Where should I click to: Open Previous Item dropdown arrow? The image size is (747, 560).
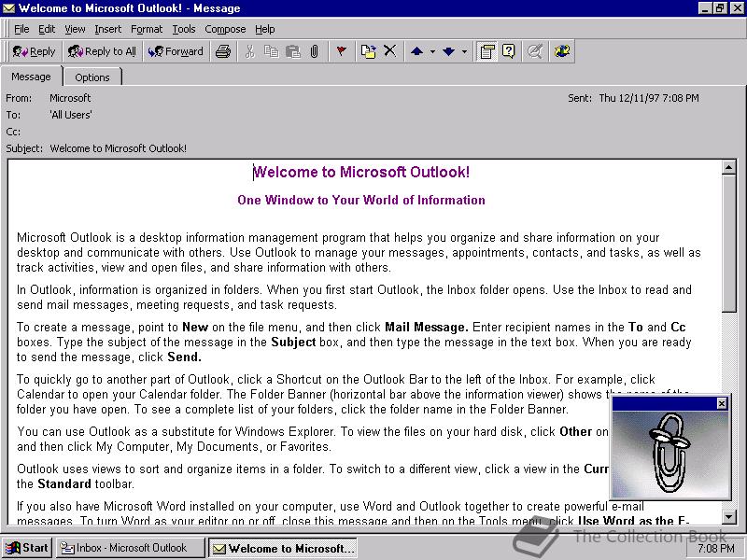point(432,51)
